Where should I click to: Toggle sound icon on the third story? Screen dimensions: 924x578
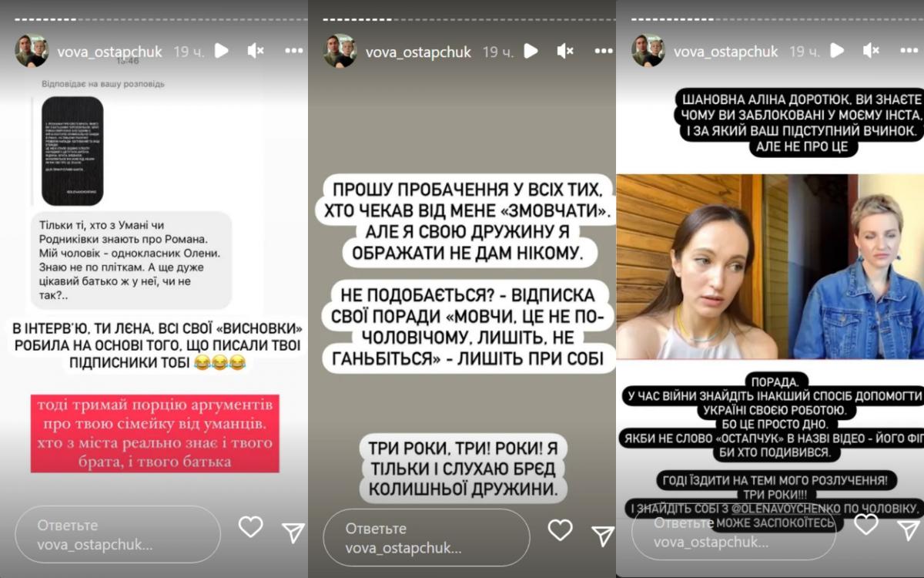coord(872,51)
